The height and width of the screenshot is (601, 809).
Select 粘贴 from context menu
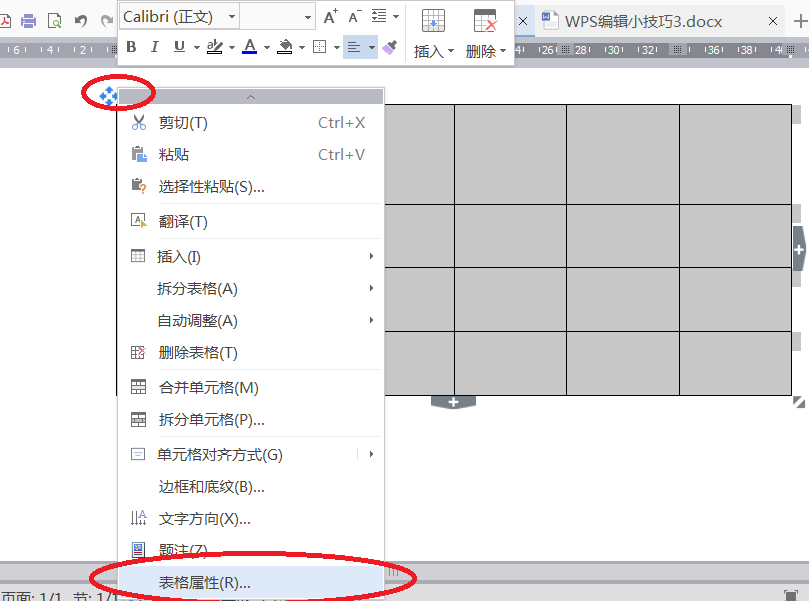pos(251,155)
